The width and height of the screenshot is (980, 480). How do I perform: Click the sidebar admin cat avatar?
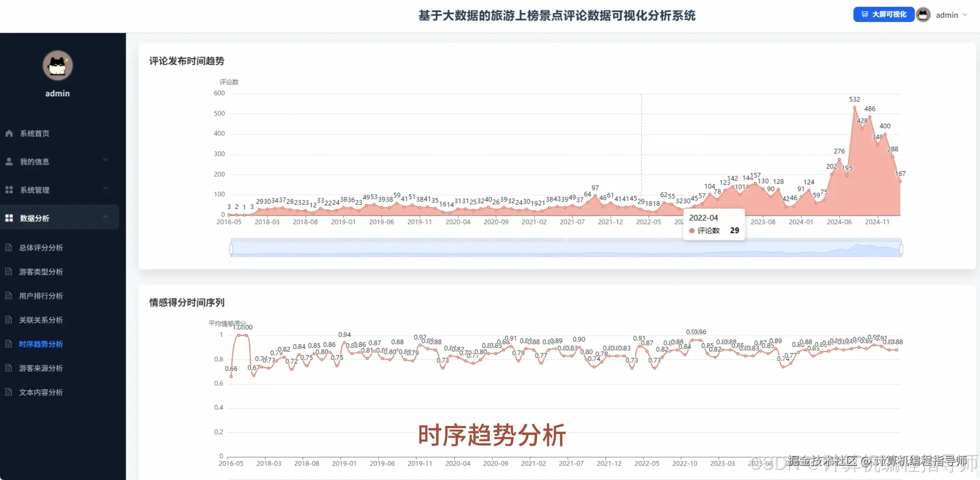point(57,66)
